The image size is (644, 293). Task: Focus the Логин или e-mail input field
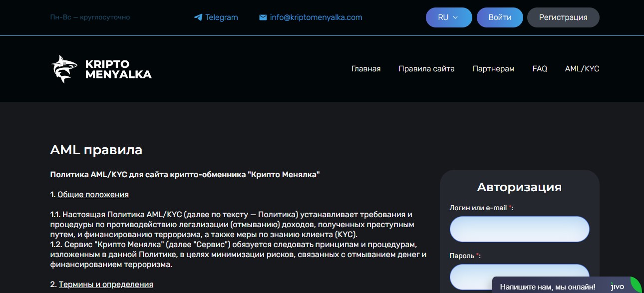(x=520, y=229)
